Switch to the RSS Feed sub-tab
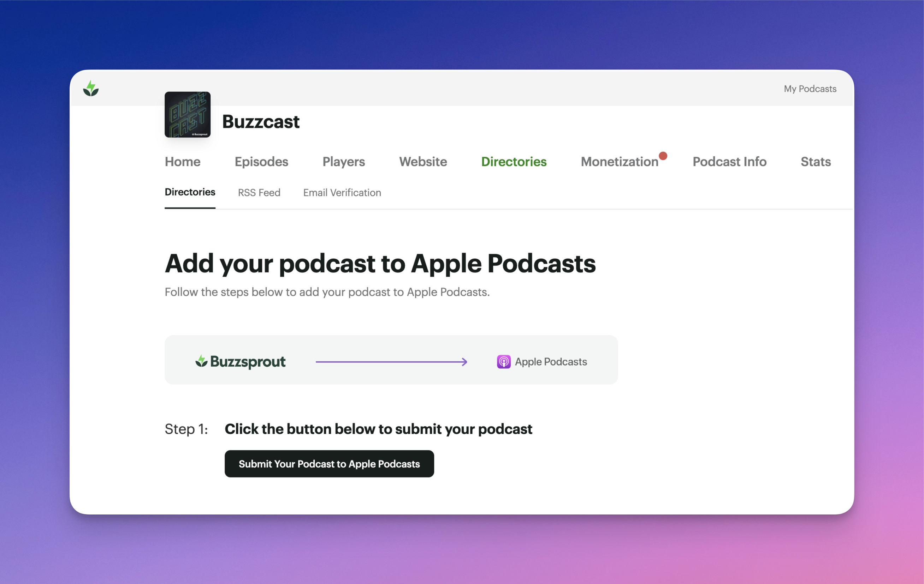This screenshot has width=924, height=584. pyautogui.click(x=259, y=193)
